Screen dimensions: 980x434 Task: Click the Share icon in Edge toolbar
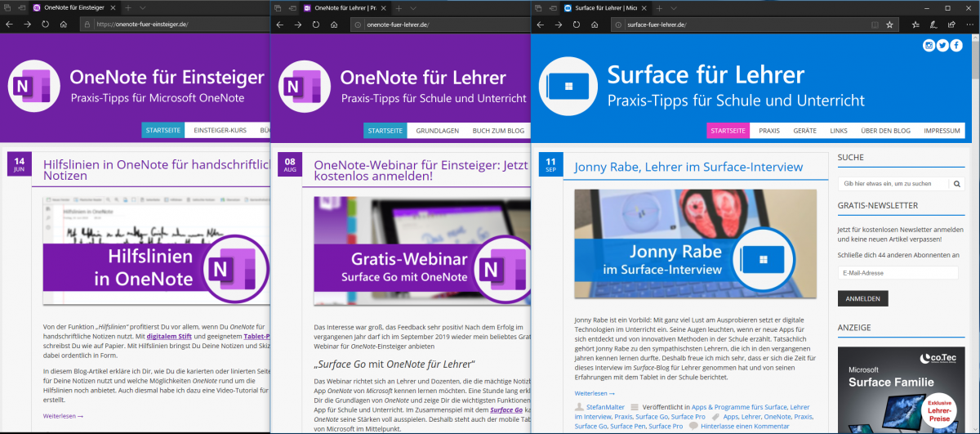pos(951,25)
